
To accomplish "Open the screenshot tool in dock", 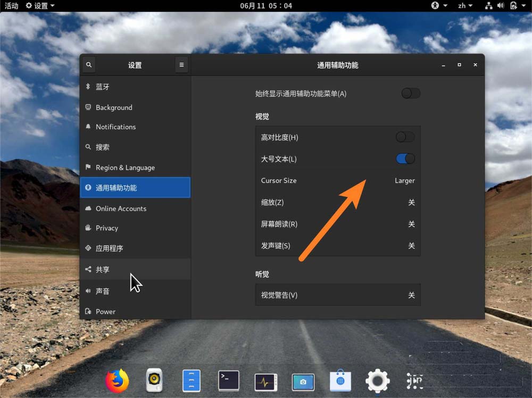I will tap(303, 382).
